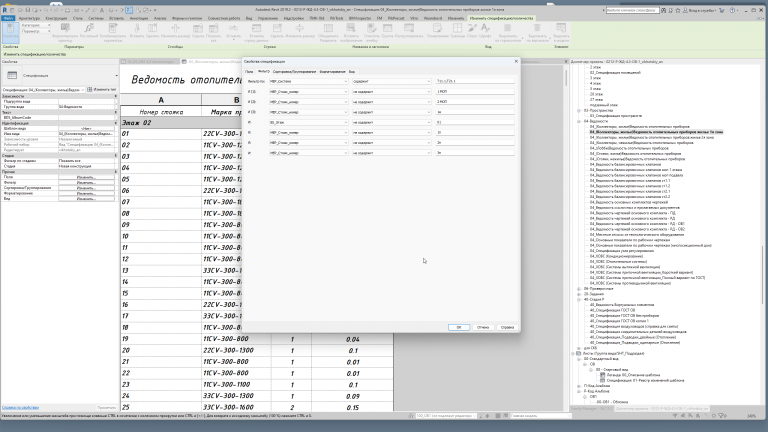This screenshot has width=768, height=432.
Task: Click Изменить button for Поля property
Action: pyautogui.click(x=86, y=177)
